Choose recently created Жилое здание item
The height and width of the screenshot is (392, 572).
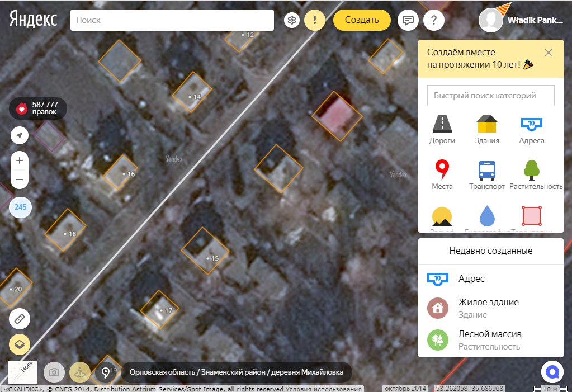[x=491, y=308]
